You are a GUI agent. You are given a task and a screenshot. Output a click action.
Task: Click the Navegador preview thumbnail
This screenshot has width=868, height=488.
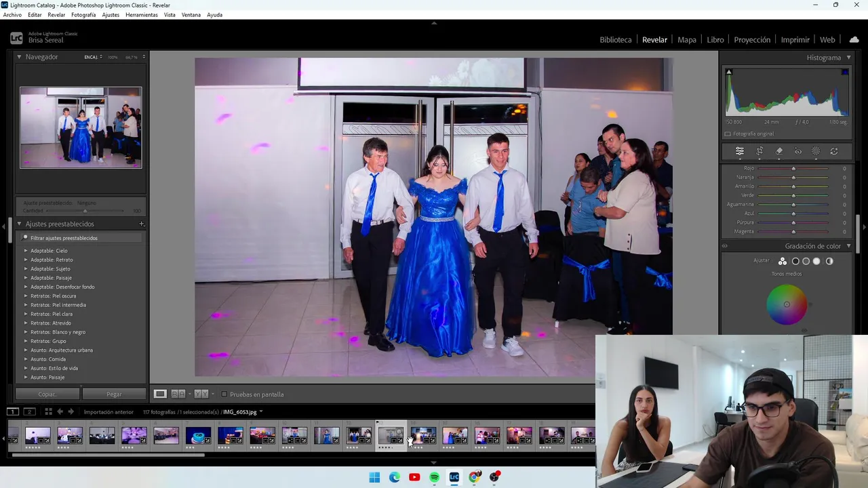coord(81,127)
